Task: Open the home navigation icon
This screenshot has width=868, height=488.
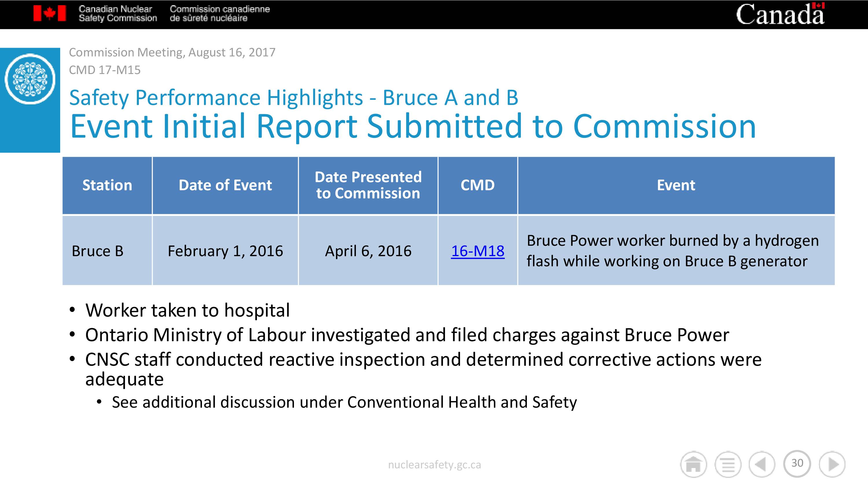Action: coord(694,464)
